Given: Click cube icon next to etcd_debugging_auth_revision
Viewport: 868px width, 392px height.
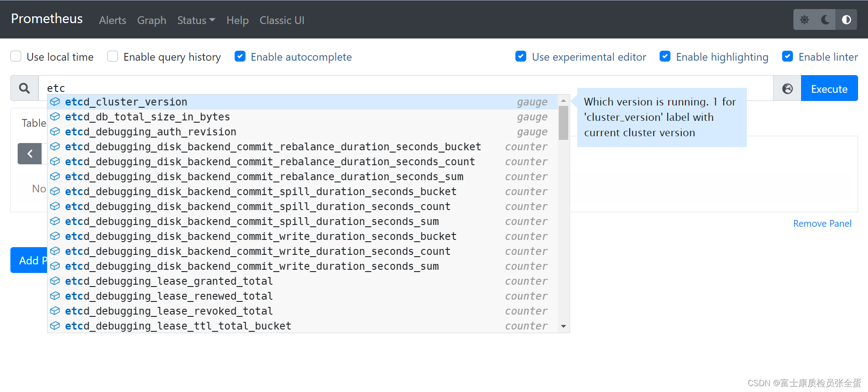Looking at the screenshot, I should click(x=55, y=132).
